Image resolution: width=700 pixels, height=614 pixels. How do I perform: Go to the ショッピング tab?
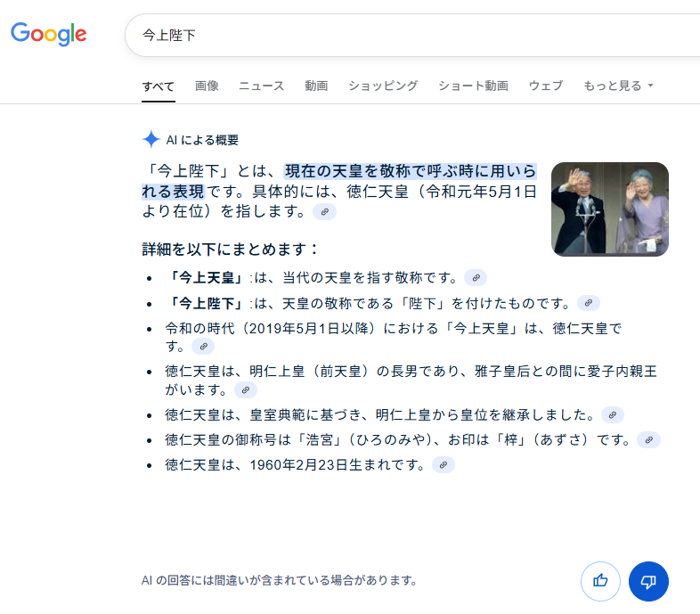383,86
